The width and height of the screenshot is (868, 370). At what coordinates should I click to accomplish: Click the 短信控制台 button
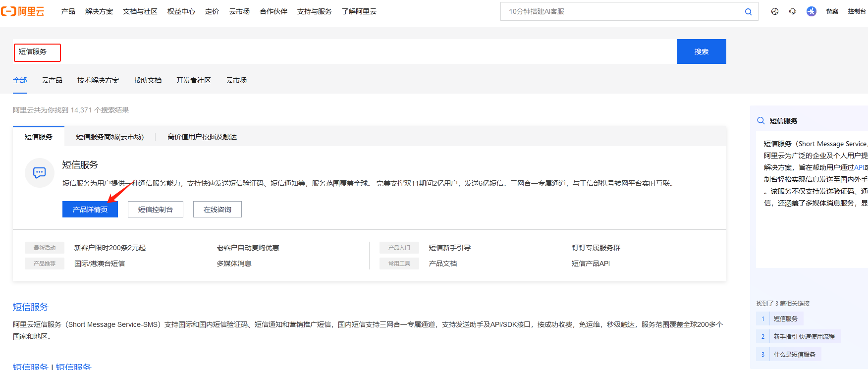tap(156, 210)
